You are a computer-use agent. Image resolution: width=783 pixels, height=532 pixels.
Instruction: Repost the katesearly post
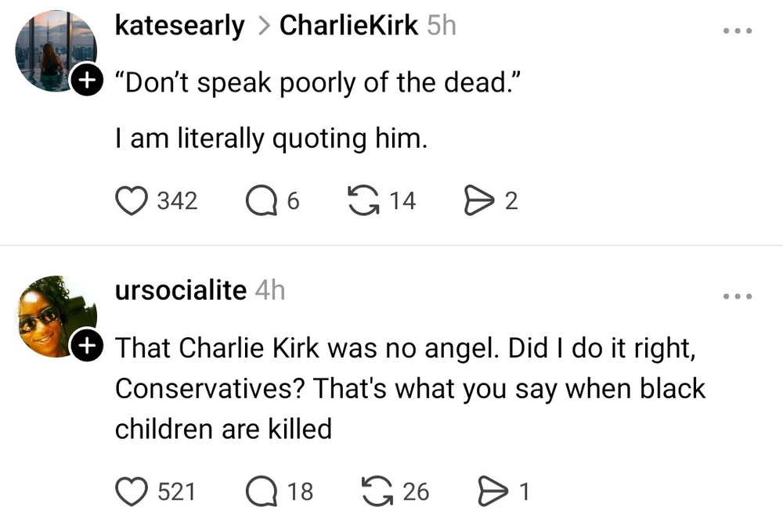362,201
